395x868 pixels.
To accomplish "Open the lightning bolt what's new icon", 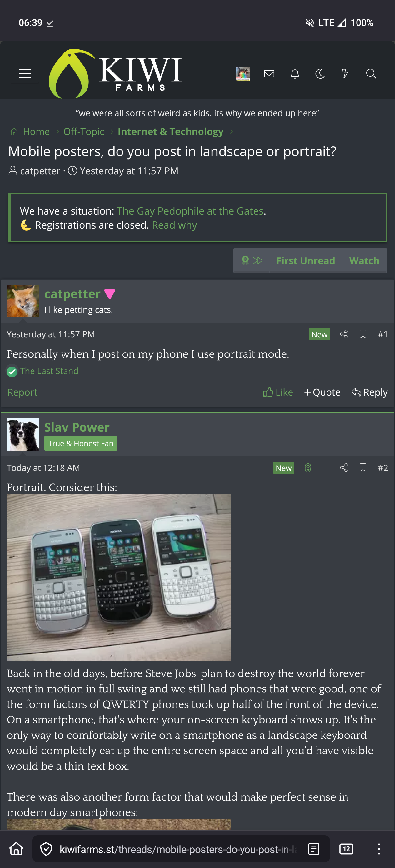I will click(344, 73).
